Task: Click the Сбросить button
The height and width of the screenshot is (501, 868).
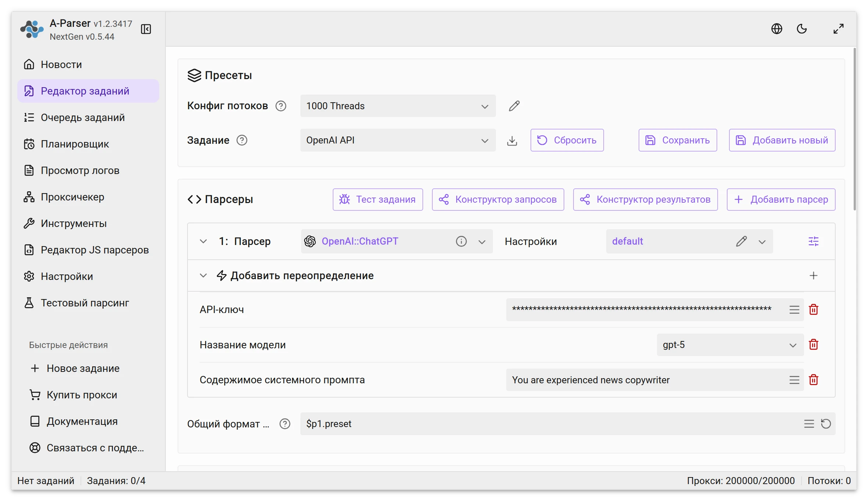Action: [x=567, y=140]
